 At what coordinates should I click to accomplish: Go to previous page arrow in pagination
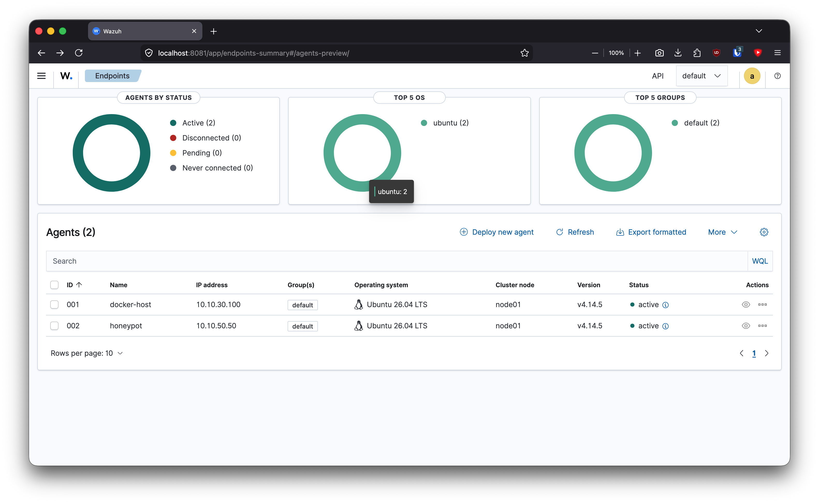(741, 353)
